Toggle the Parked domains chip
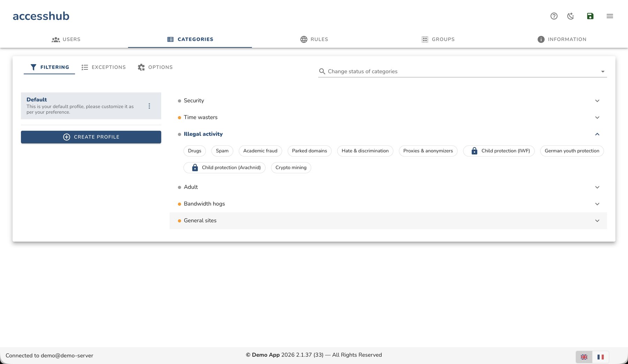 (309, 151)
